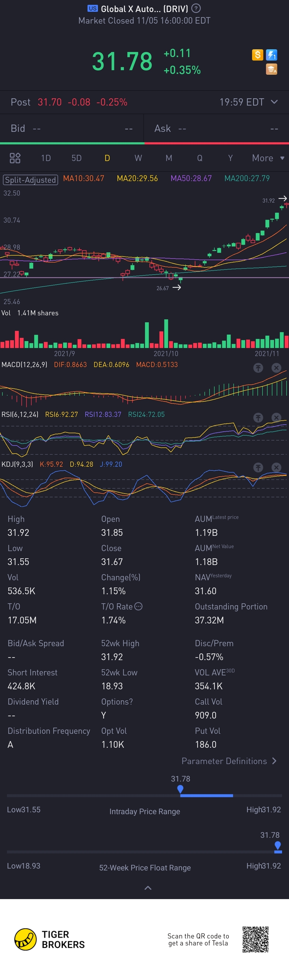Select the 5D chart tab
Viewport: 289px width, 980px height.
pyautogui.click(x=77, y=158)
